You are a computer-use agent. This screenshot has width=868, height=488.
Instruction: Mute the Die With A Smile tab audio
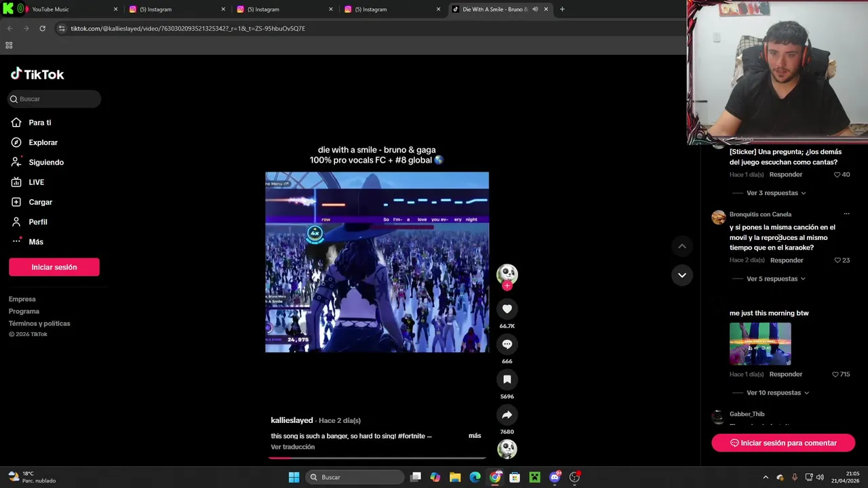pos(535,9)
